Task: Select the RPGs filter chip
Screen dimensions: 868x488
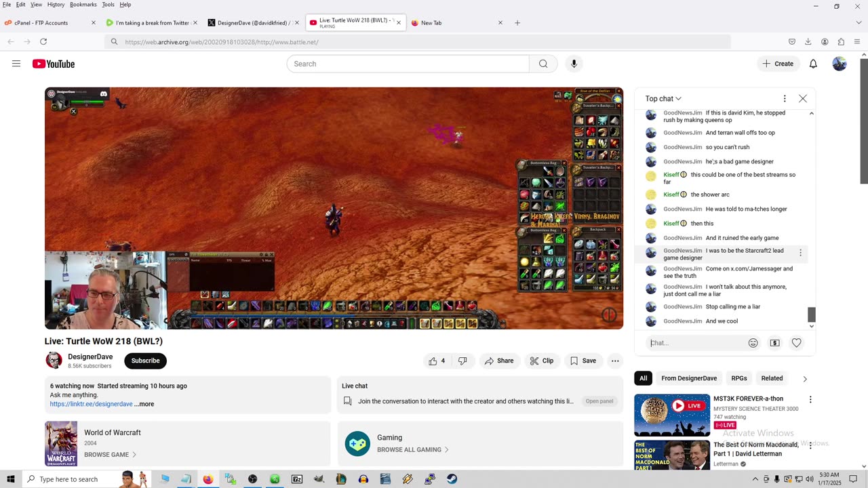Action: tap(739, 378)
